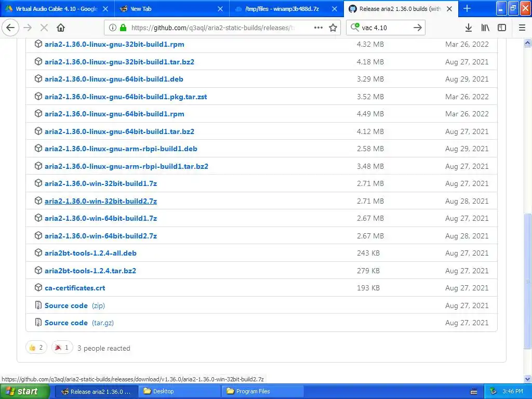Viewport: 532px width, 399px height.
Task: Click package icon beside ca-certificates.crt
Action: tap(38, 287)
